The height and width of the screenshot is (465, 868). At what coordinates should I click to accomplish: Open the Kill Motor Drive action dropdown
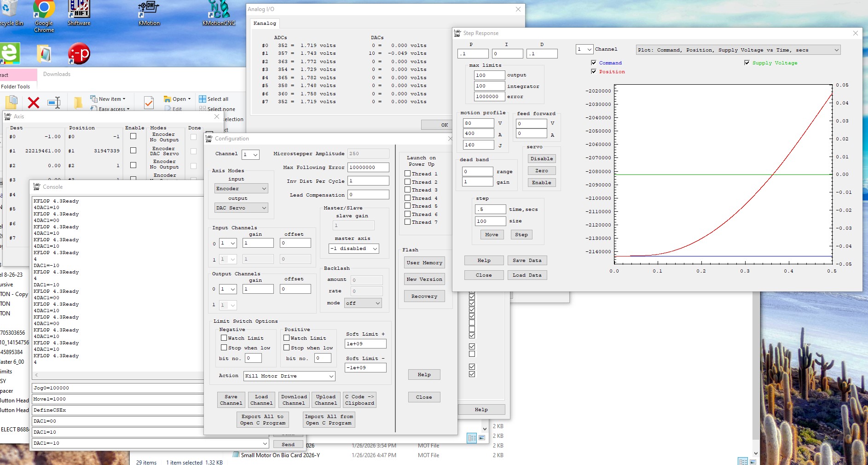(289, 376)
